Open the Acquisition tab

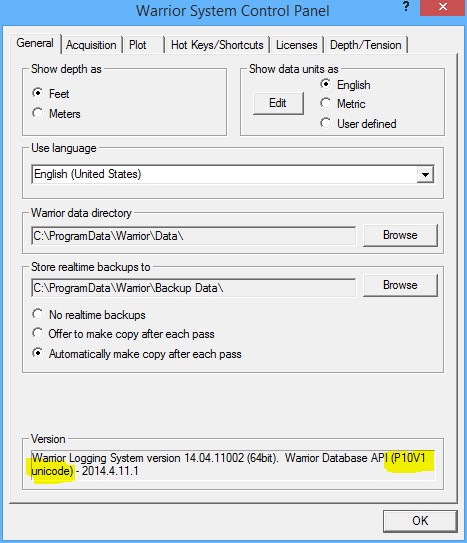click(x=91, y=45)
